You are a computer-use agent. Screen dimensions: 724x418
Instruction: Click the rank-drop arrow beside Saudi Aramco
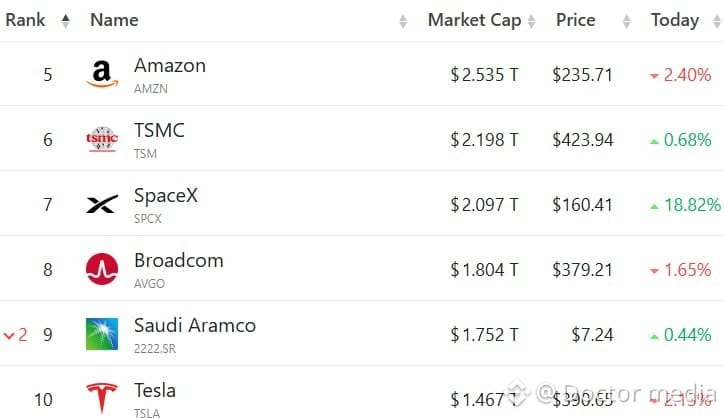click(9, 335)
